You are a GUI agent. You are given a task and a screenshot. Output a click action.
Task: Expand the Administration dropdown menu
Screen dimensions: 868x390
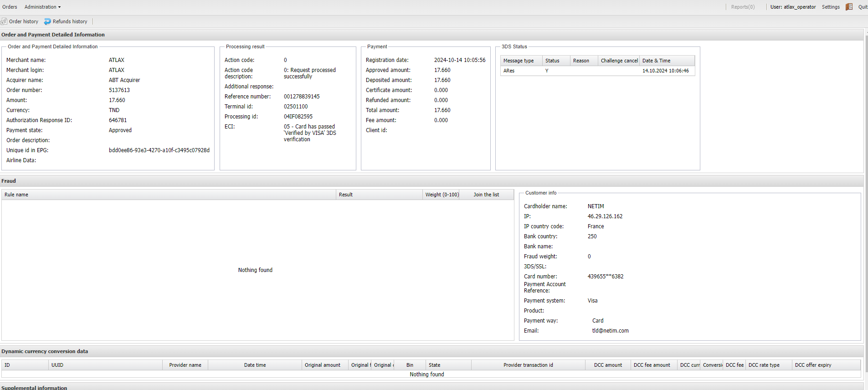[42, 7]
